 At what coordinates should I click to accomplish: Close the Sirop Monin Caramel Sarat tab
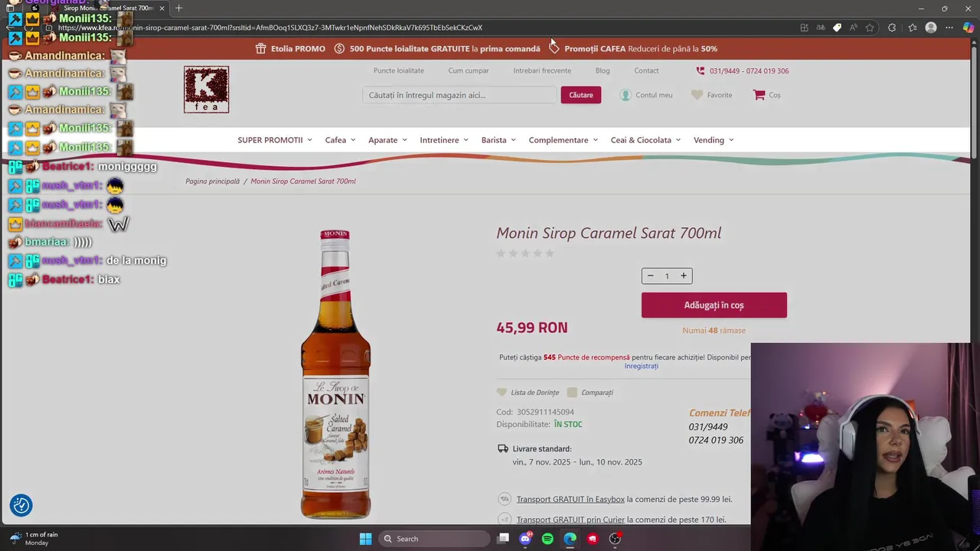(x=162, y=8)
